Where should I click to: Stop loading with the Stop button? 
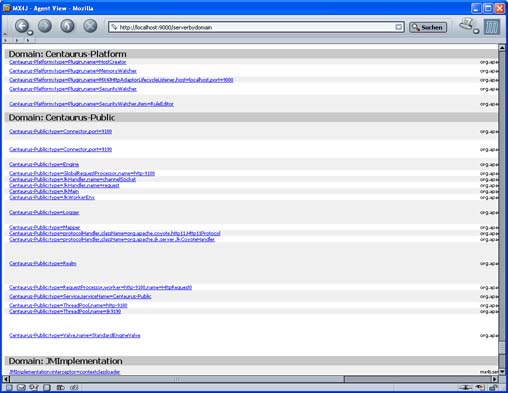90,26
